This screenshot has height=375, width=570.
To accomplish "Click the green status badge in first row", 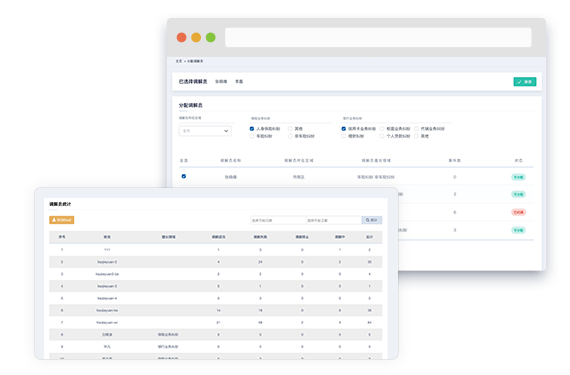I will [518, 177].
